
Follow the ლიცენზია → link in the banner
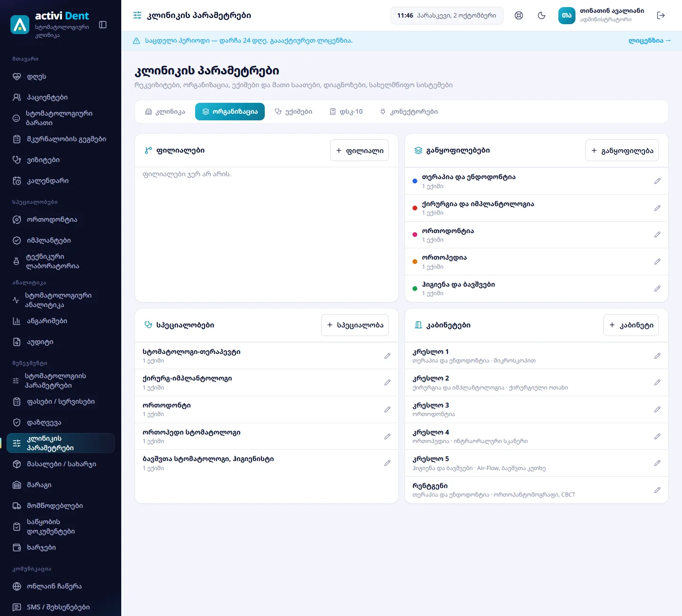pos(650,41)
